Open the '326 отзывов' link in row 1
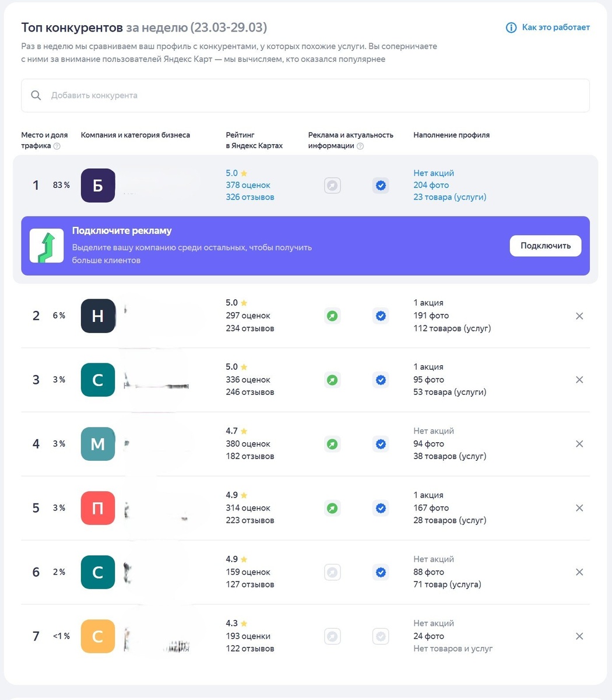Screen dimensions: 612x700 click(x=250, y=197)
